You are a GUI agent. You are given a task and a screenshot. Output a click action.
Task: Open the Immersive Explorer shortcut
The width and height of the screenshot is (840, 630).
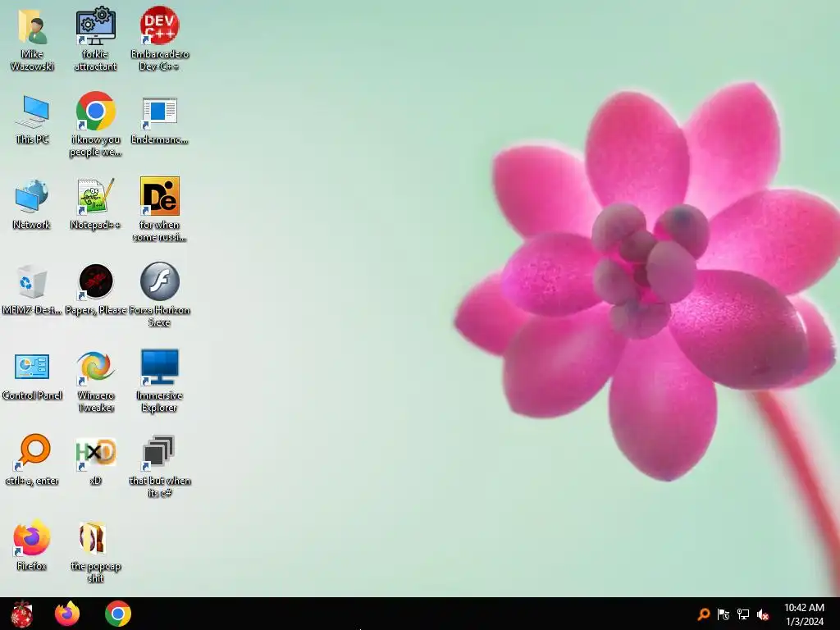pos(159,367)
